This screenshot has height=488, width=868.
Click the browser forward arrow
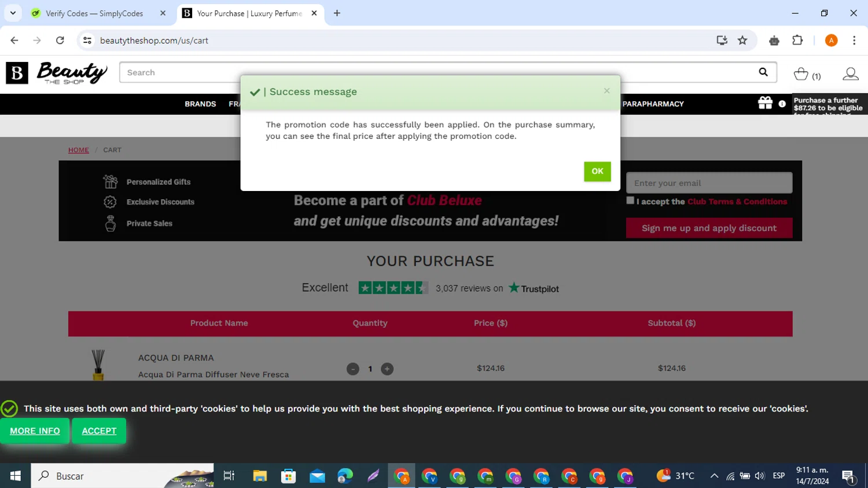pyautogui.click(x=37, y=41)
